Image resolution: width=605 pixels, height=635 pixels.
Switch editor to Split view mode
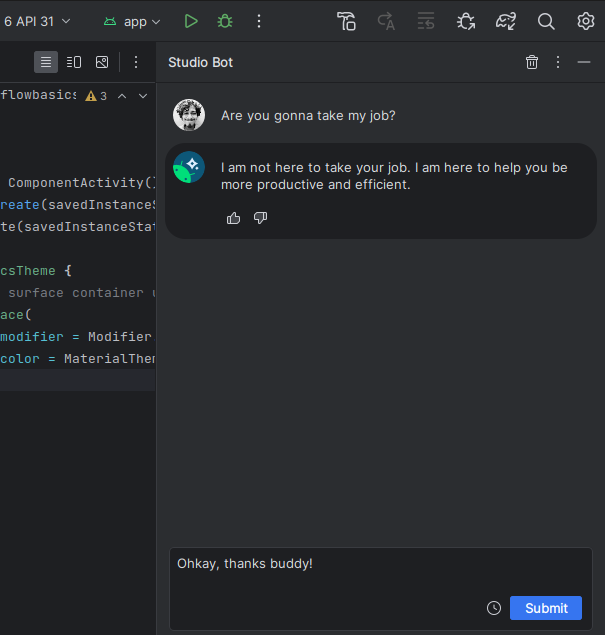coord(74,62)
